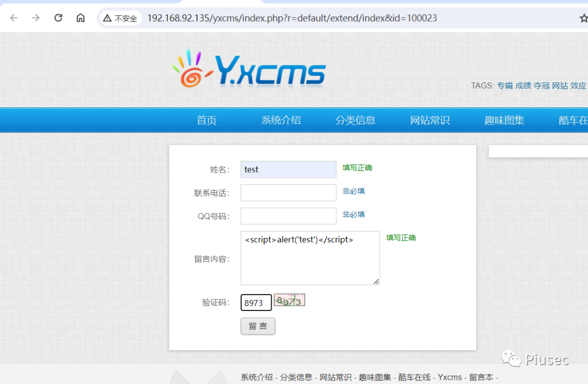Click 非必填 hint beside 联系电话
Viewport: 588px width, 384px height.
coord(353,191)
